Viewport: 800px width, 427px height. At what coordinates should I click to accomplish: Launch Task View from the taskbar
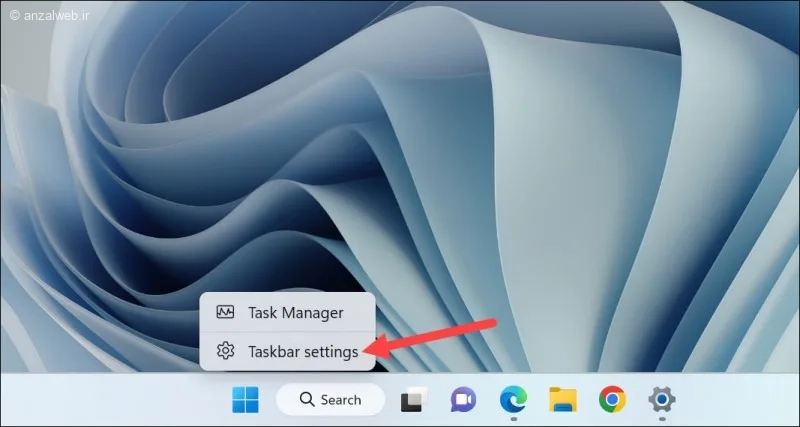tap(414, 399)
